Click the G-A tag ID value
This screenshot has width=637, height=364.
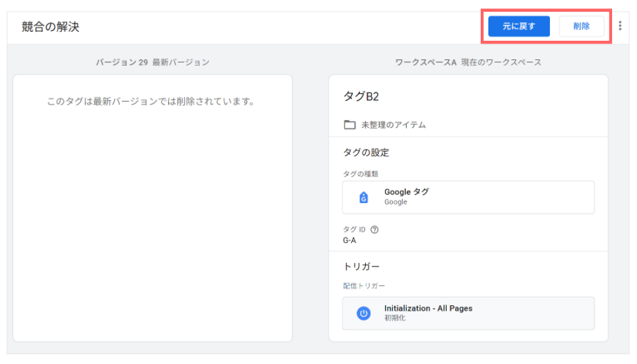pyautogui.click(x=349, y=240)
